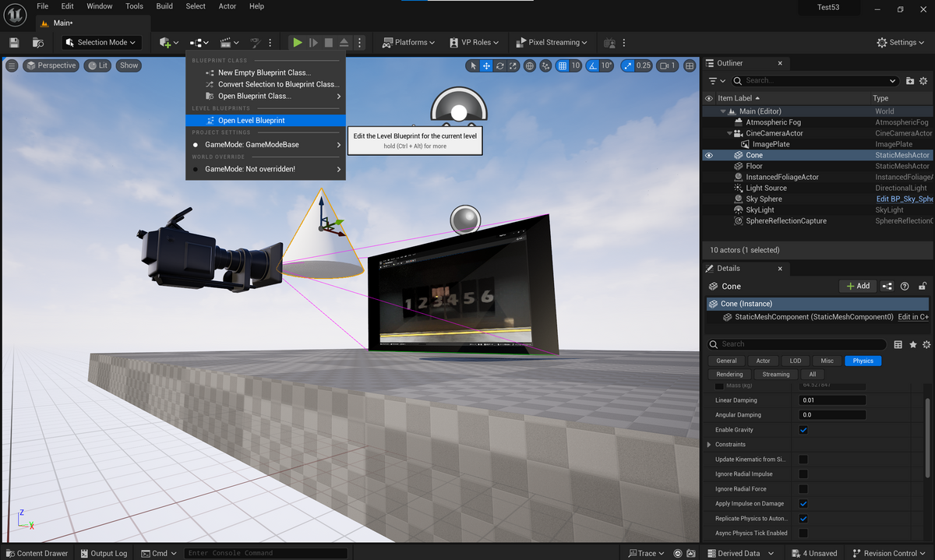The height and width of the screenshot is (560, 935).
Task: Open the camera speed setting
Action: click(x=668, y=65)
